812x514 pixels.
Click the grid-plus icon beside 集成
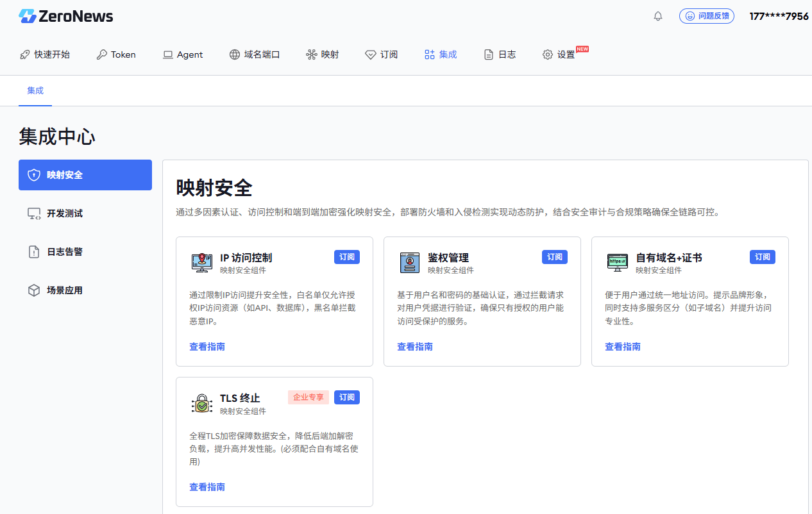click(x=430, y=54)
